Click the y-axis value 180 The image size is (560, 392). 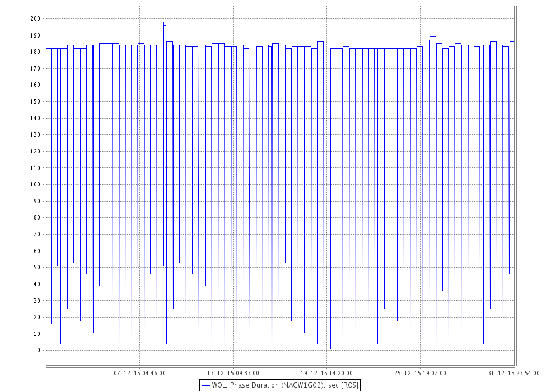(x=35, y=52)
